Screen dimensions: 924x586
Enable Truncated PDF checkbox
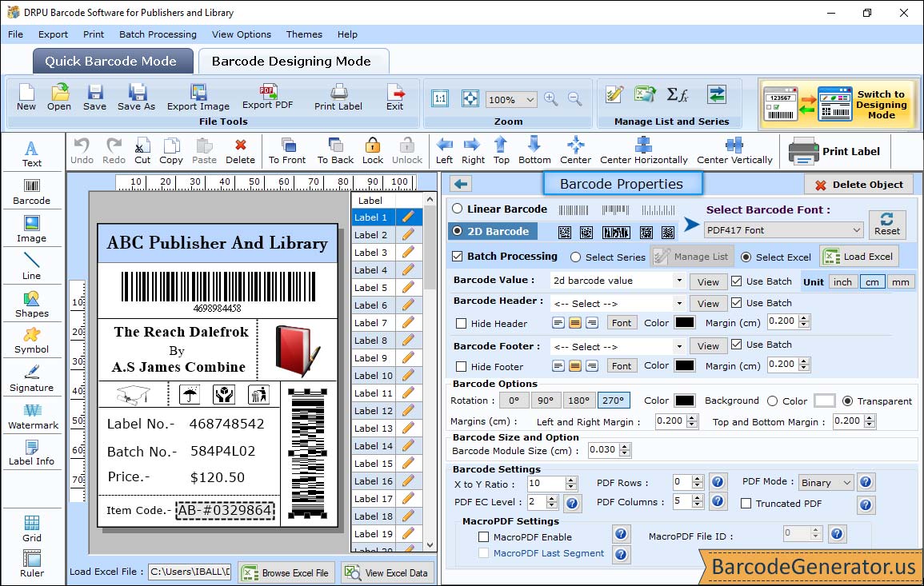click(746, 504)
